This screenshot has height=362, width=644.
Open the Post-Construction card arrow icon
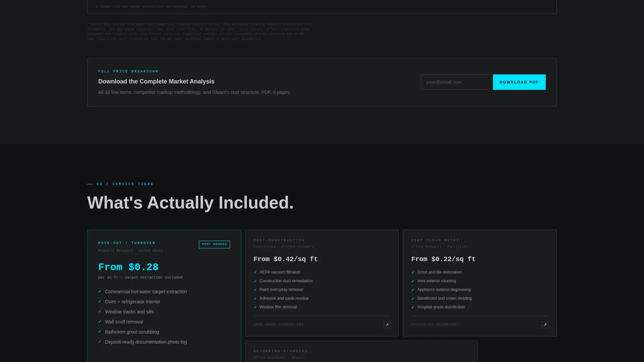(387, 325)
